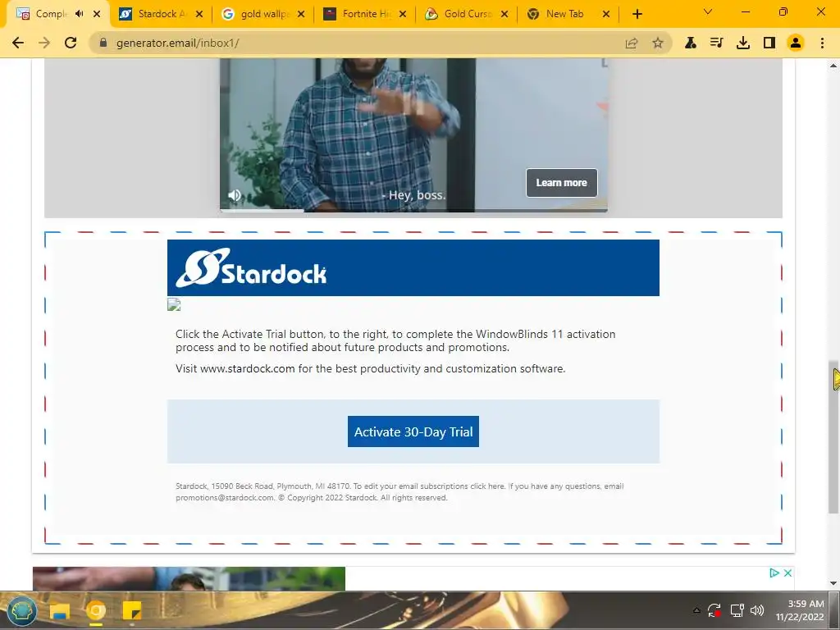840x630 pixels.
Task: Switch to the Stardock tab
Action: pyautogui.click(x=161, y=14)
